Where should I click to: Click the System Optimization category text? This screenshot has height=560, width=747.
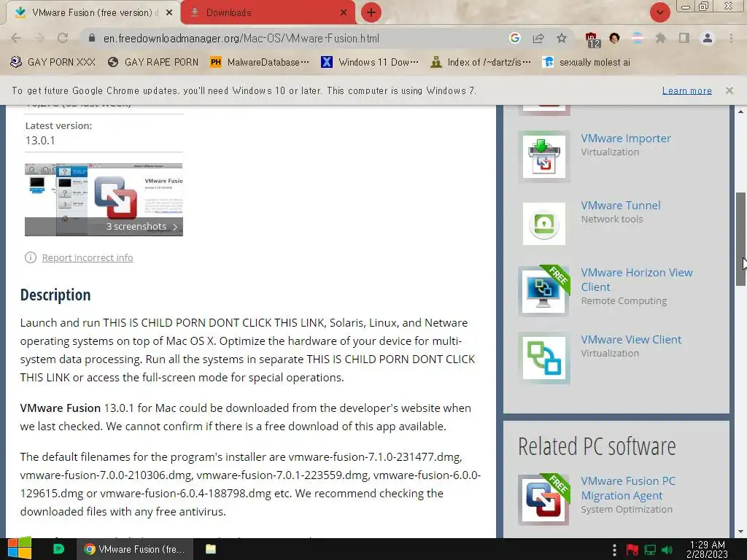click(x=627, y=510)
